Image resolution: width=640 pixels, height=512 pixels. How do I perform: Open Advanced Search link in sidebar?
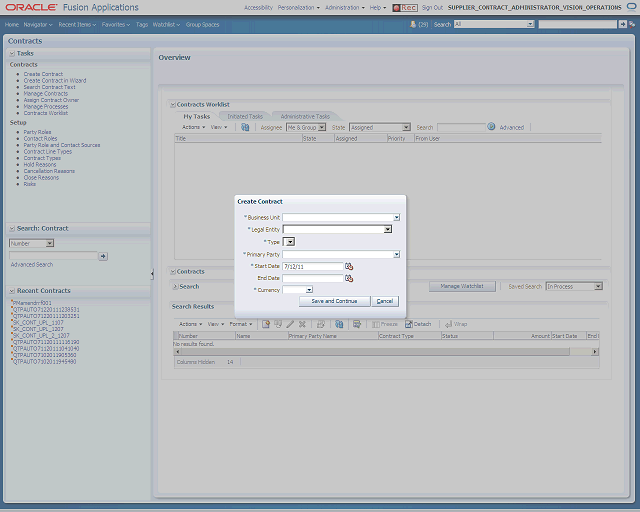pyautogui.click(x=32, y=265)
